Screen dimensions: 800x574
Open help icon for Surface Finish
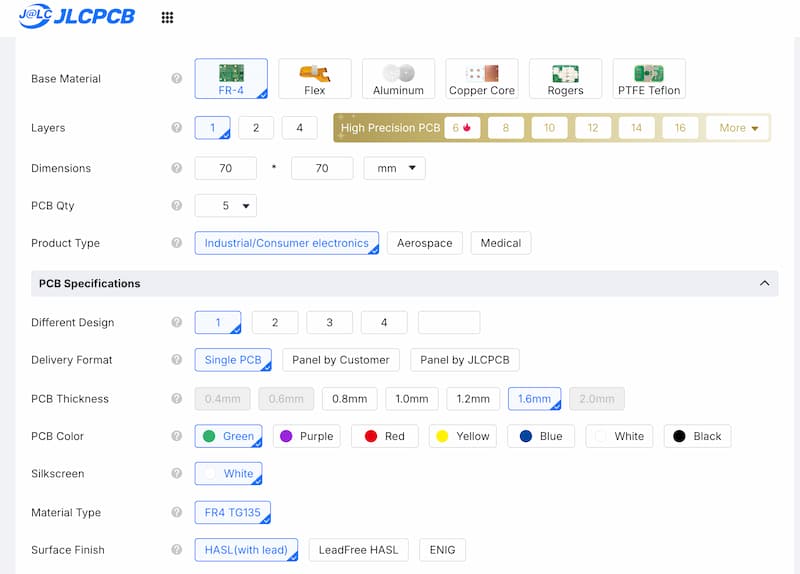coord(177,550)
